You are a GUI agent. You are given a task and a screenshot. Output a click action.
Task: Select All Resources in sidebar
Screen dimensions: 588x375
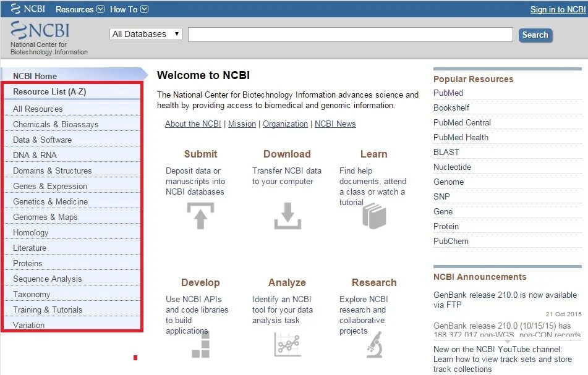pyautogui.click(x=38, y=109)
